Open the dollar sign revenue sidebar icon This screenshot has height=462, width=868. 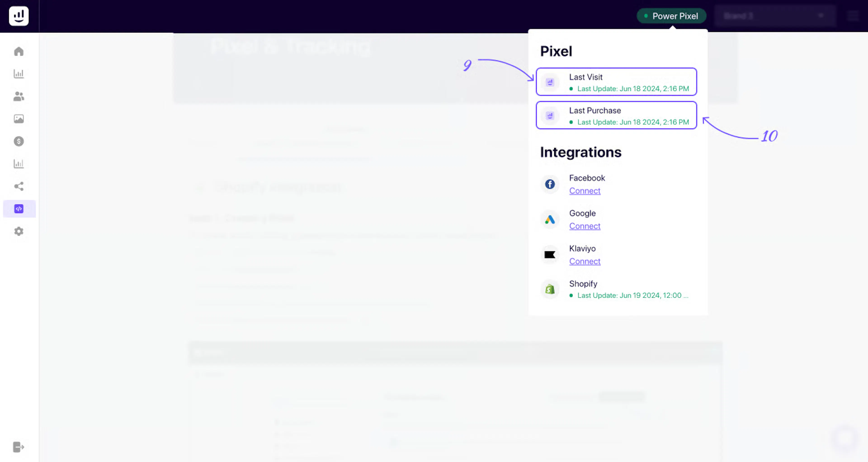tap(19, 141)
